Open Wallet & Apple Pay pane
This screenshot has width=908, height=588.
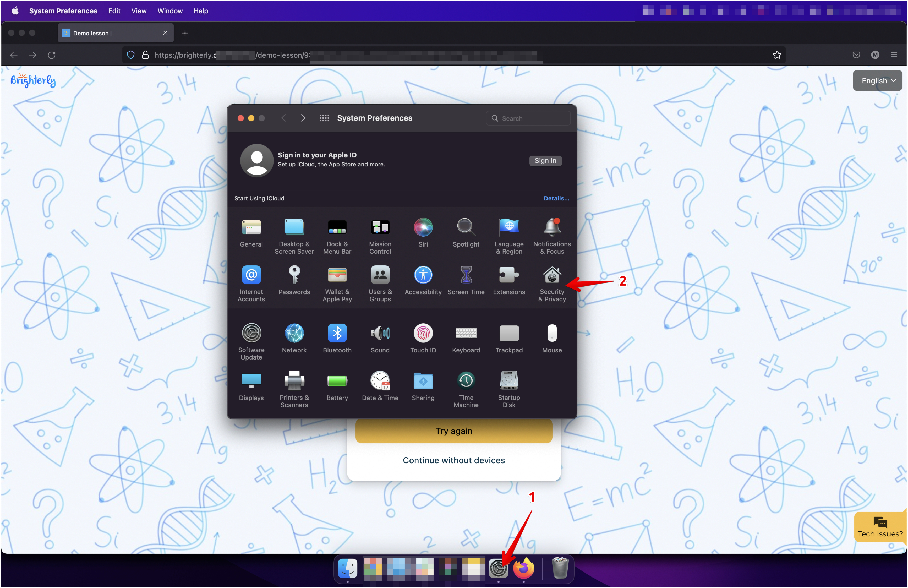coord(337,284)
